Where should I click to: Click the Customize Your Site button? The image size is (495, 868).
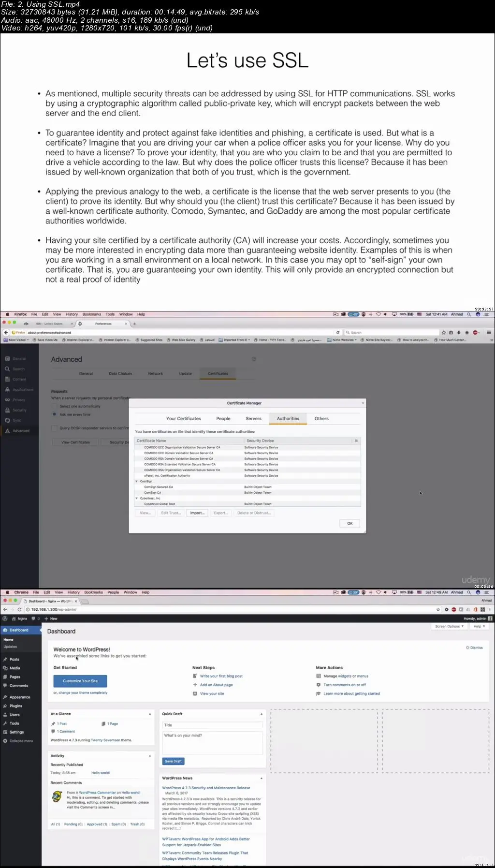tap(80, 681)
